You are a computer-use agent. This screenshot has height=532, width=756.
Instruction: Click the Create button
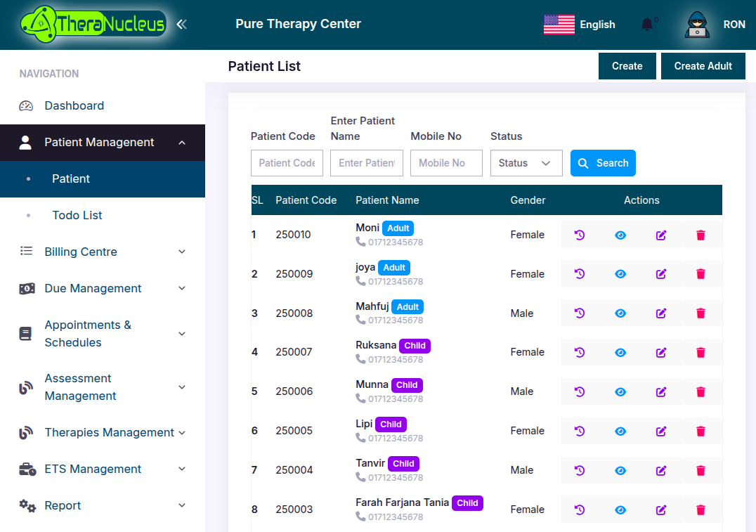click(627, 66)
